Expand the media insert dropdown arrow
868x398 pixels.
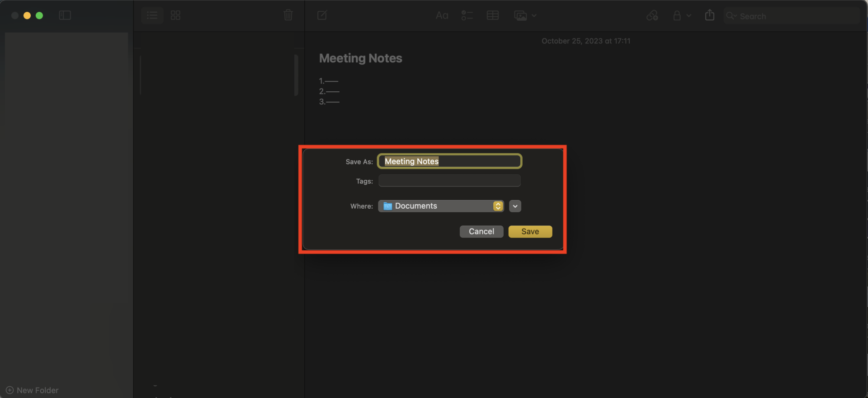[534, 16]
